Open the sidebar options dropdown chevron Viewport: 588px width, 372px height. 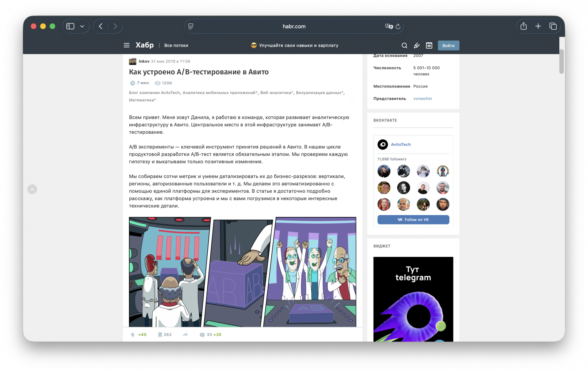point(82,26)
